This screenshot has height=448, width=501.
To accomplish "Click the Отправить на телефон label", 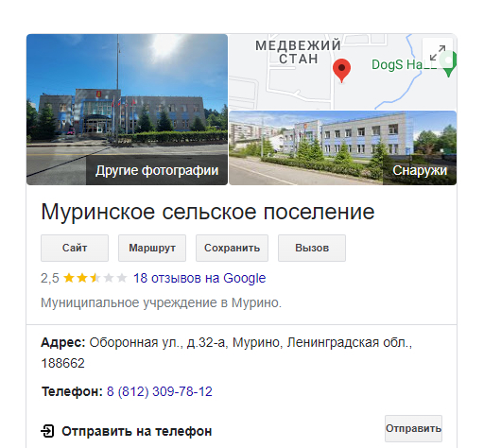I will (x=137, y=431).
